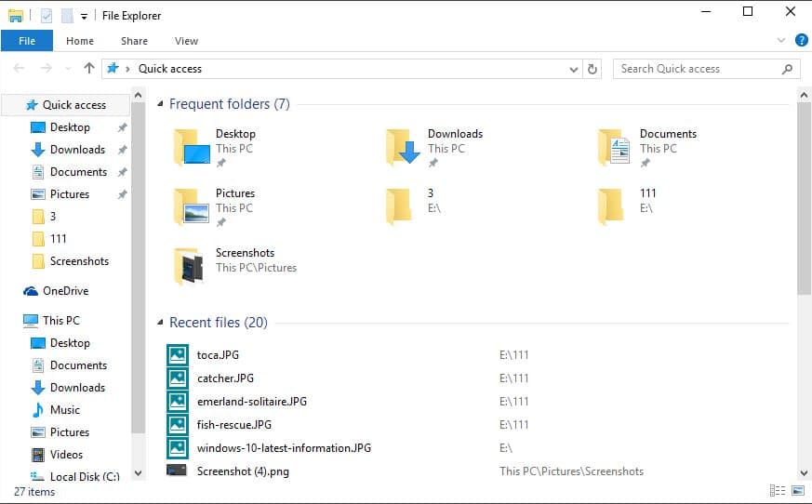Select the toca.JPG file icon

click(x=178, y=354)
